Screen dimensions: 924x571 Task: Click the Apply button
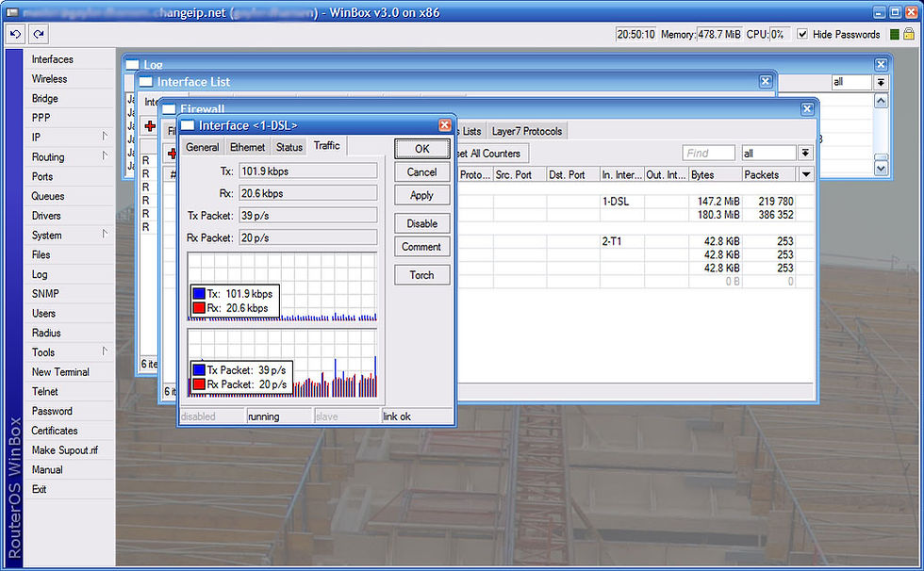[x=422, y=195]
